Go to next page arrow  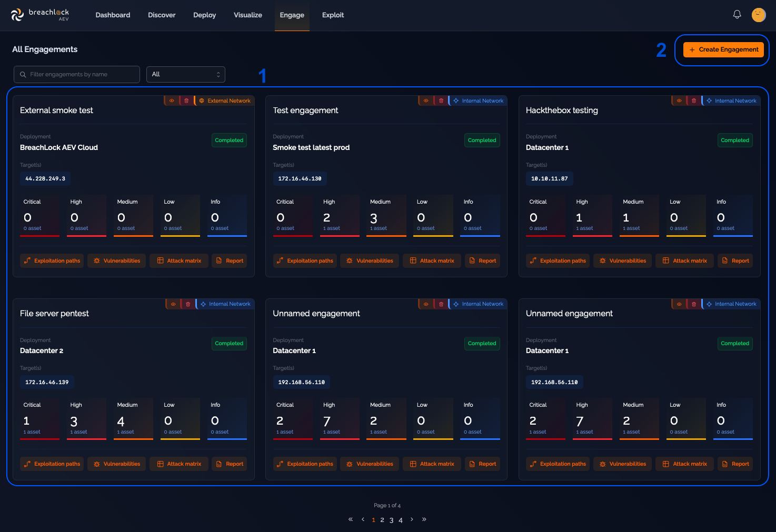coord(412,519)
